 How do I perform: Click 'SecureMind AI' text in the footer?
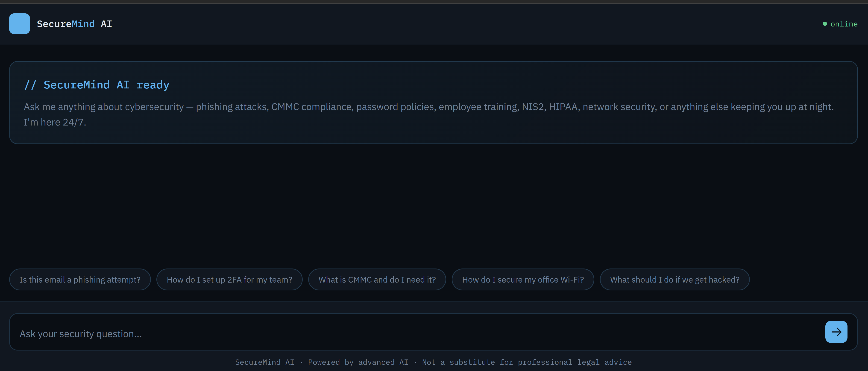265,362
